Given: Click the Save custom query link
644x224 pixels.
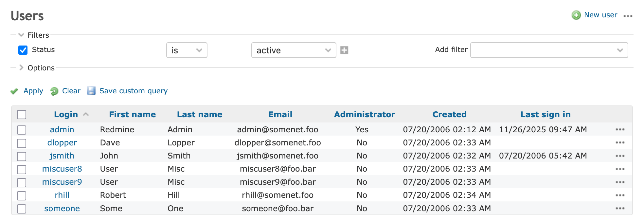Looking at the screenshot, I should click(133, 91).
